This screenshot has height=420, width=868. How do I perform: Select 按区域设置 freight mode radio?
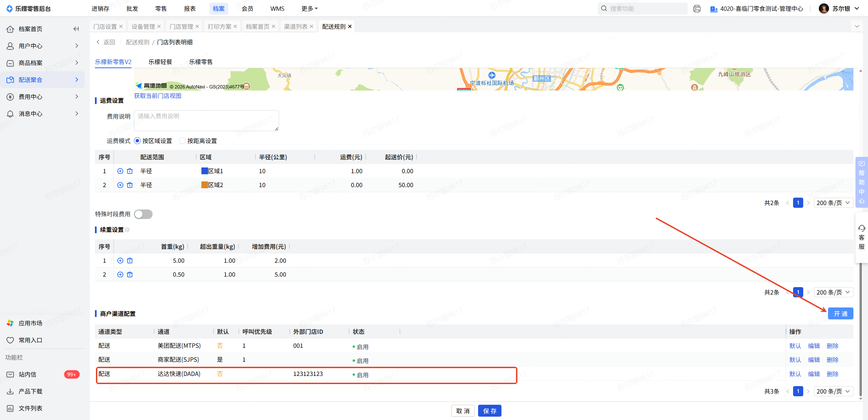click(x=137, y=141)
